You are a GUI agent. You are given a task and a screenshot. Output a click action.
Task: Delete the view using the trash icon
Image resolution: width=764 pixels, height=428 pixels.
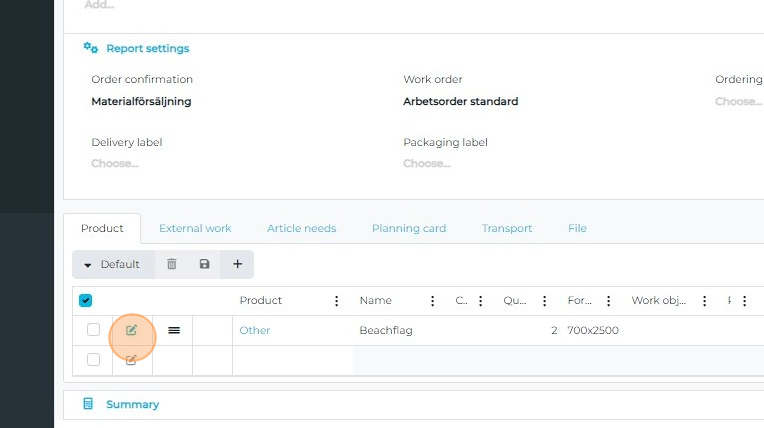[x=172, y=264]
